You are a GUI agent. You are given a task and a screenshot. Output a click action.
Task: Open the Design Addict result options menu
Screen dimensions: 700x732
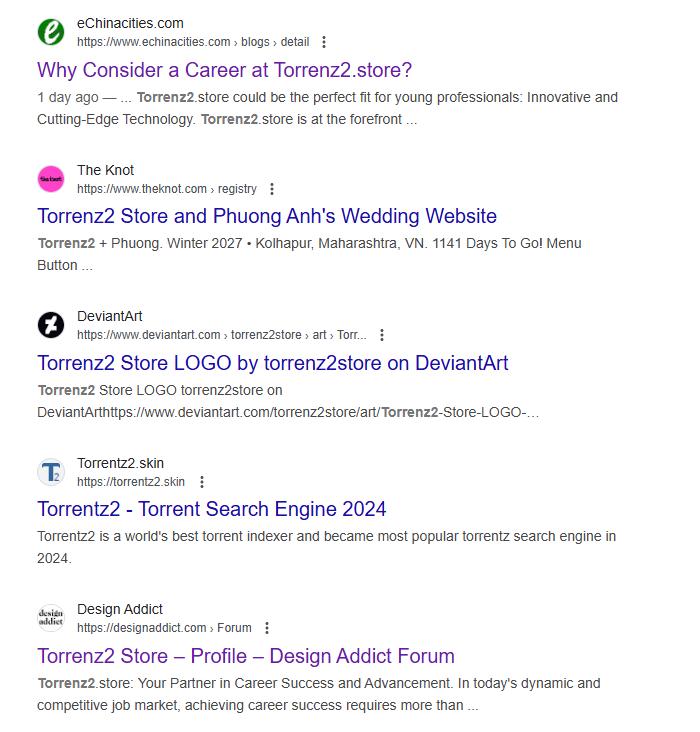267,628
